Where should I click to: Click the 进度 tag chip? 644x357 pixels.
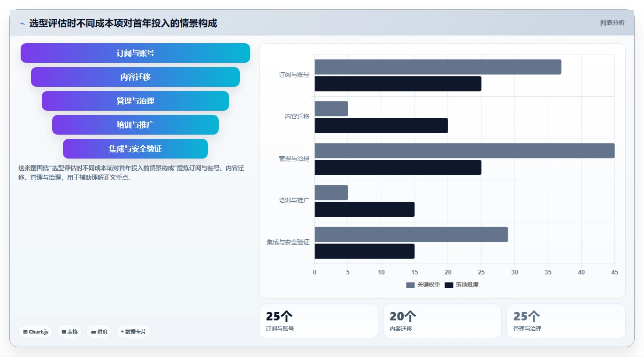click(x=99, y=332)
